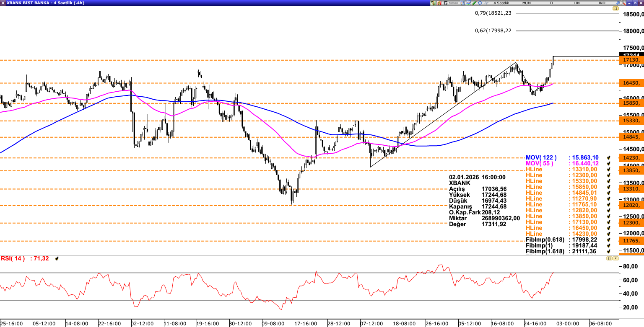This screenshot has width=644, height=327.
Task: Open the LIN scale type selector
Action: click(x=577, y=3)
